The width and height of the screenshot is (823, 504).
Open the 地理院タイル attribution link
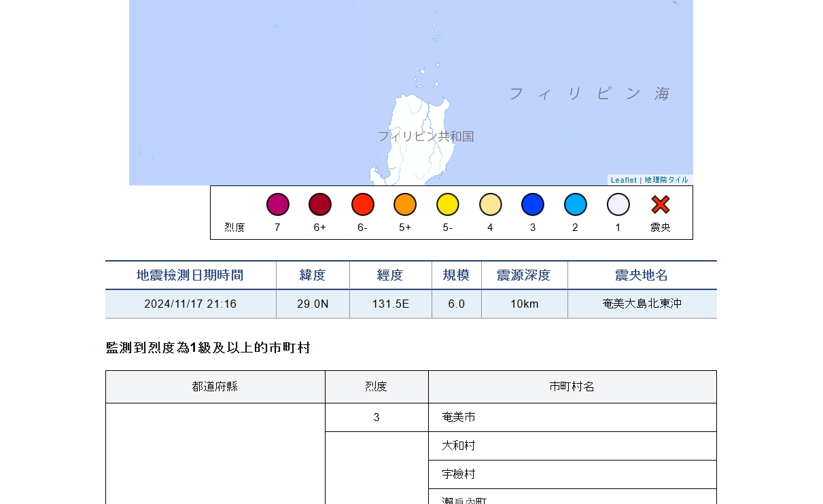pyautogui.click(x=666, y=180)
